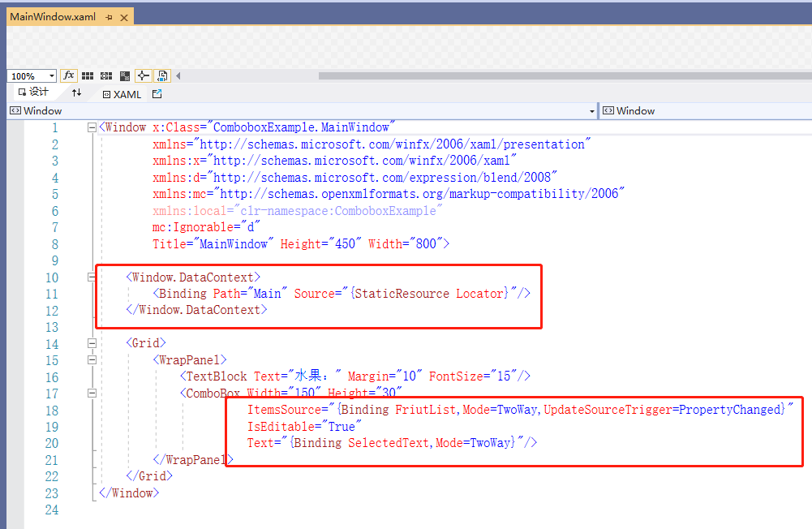This screenshot has height=529, width=812.
Task: Click the closing </Window.DataContext> tag
Action: pos(197,310)
